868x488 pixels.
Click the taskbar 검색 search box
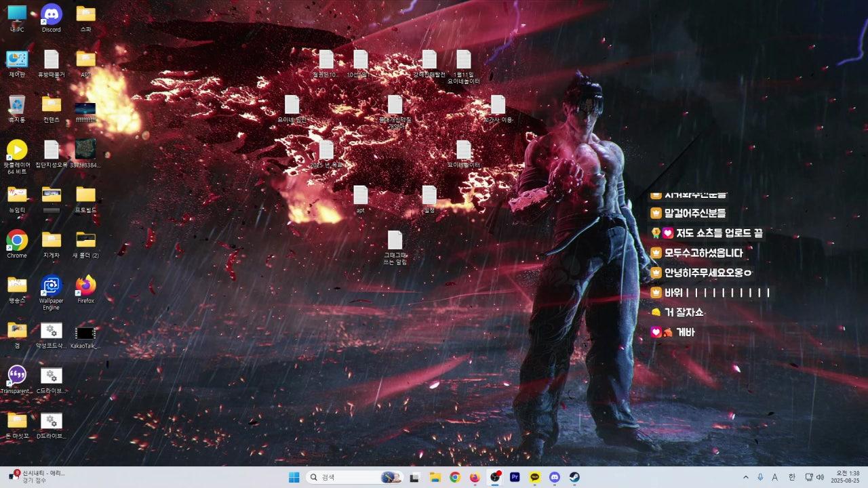354,477
